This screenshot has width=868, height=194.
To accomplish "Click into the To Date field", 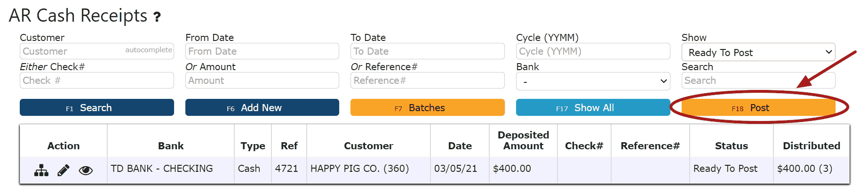I will (x=427, y=51).
